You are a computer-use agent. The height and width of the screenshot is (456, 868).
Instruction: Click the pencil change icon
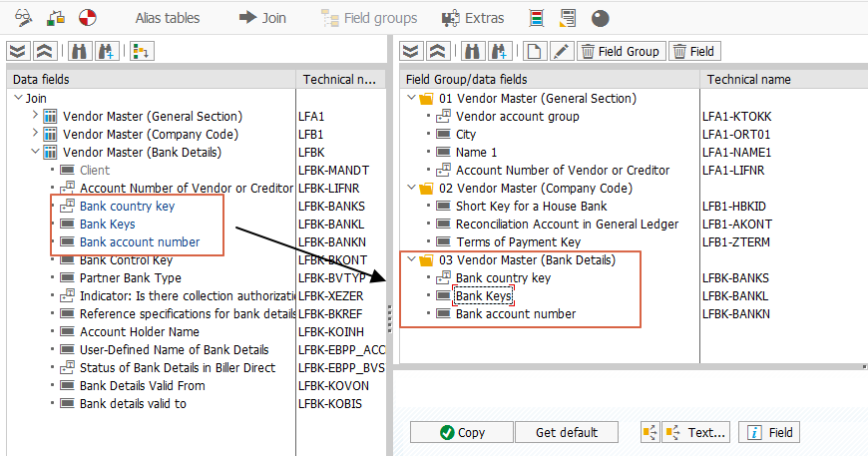[x=562, y=52]
